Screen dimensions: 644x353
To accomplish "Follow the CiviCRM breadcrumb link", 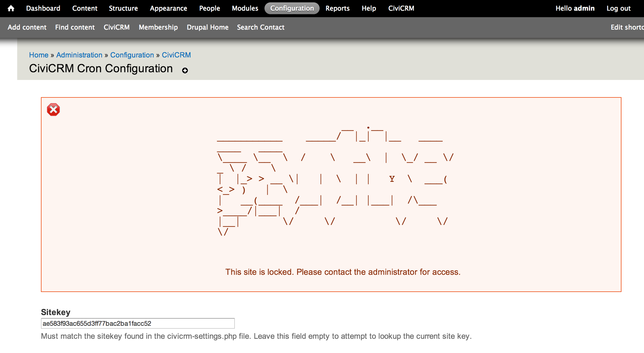I will (176, 55).
